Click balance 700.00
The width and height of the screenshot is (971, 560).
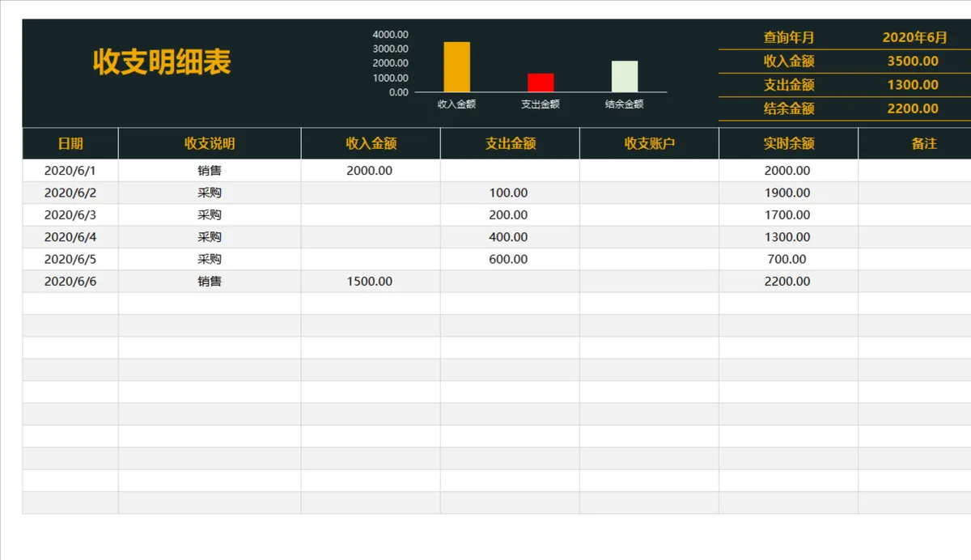[787, 259]
